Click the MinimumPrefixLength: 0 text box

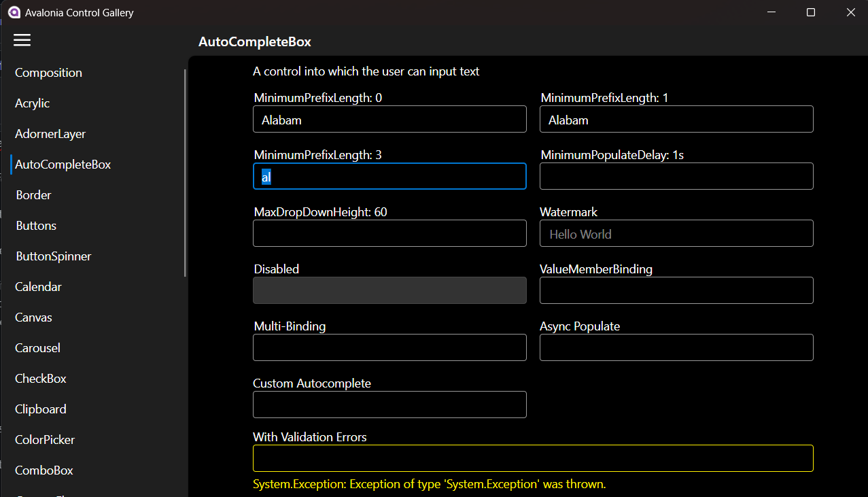[389, 119]
